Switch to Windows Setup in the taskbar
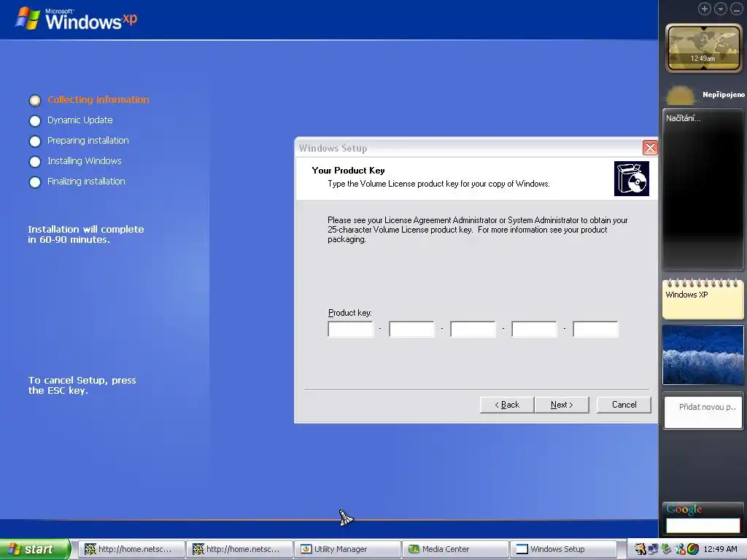The width and height of the screenshot is (747, 560). click(563, 549)
